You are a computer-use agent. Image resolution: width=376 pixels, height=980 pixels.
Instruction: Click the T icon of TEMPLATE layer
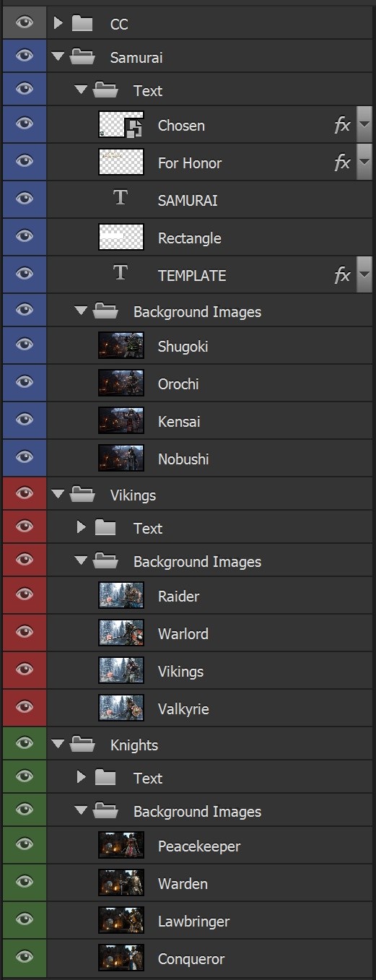[121, 273]
